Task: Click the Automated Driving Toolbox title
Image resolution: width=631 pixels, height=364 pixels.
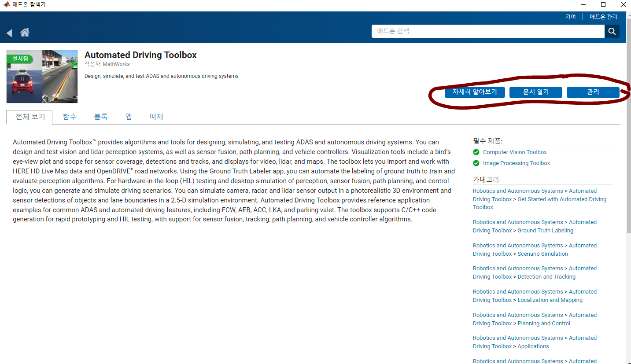Action: click(140, 55)
